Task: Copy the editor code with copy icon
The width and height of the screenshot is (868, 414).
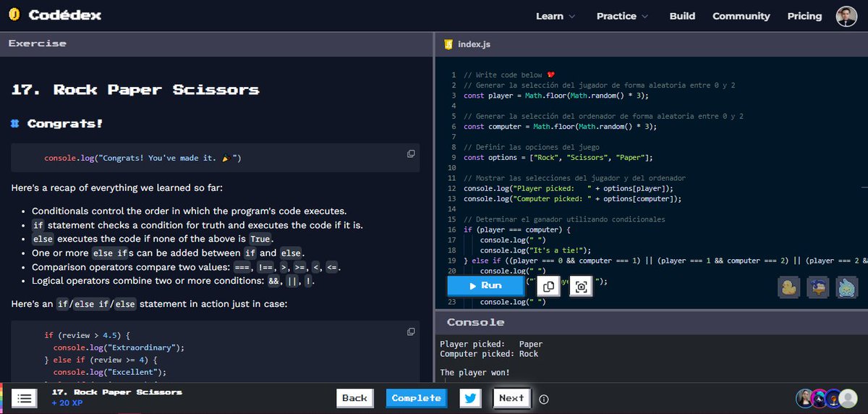Action: point(548,287)
